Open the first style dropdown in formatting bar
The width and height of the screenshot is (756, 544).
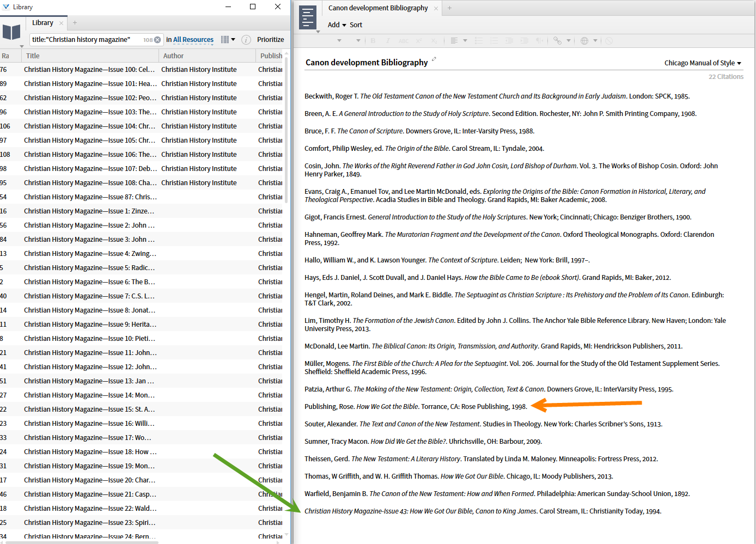click(x=339, y=41)
